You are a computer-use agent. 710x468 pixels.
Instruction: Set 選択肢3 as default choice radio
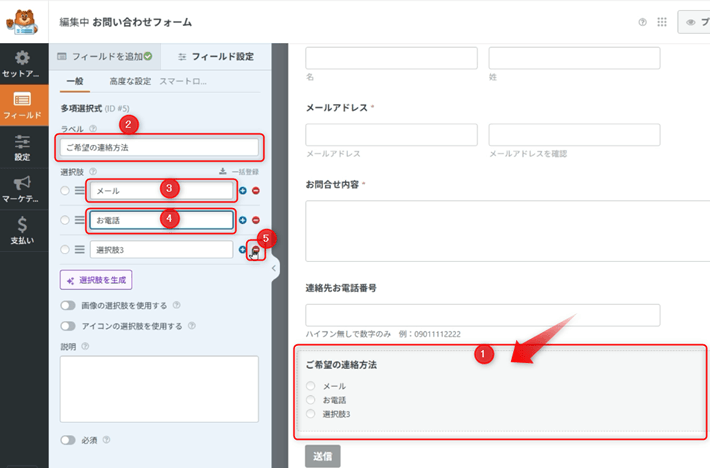(65, 249)
